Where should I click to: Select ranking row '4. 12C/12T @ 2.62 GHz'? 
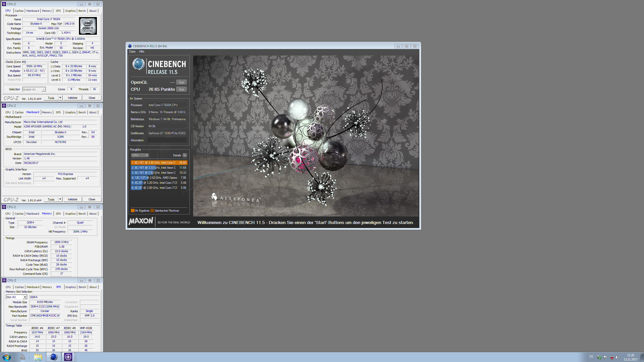click(159, 178)
